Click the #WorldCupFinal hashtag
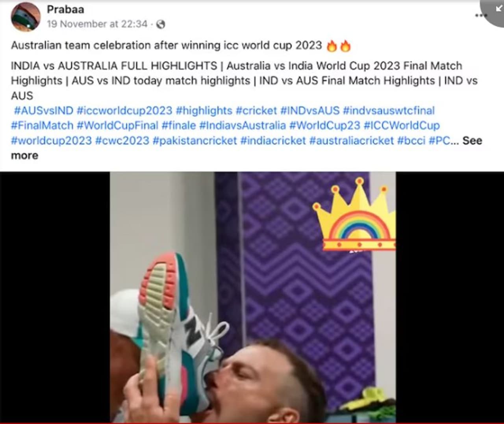This screenshot has width=504, height=424. click(117, 126)
